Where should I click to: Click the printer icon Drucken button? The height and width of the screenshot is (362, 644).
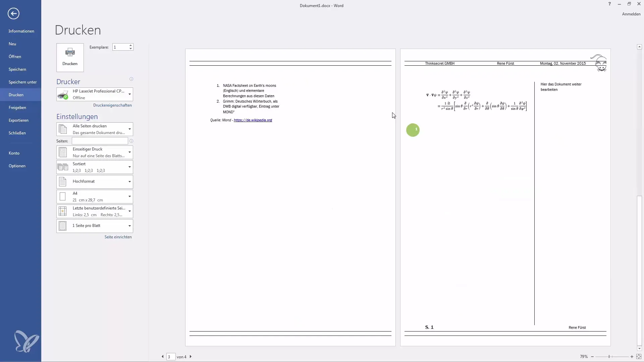[70, 57]
